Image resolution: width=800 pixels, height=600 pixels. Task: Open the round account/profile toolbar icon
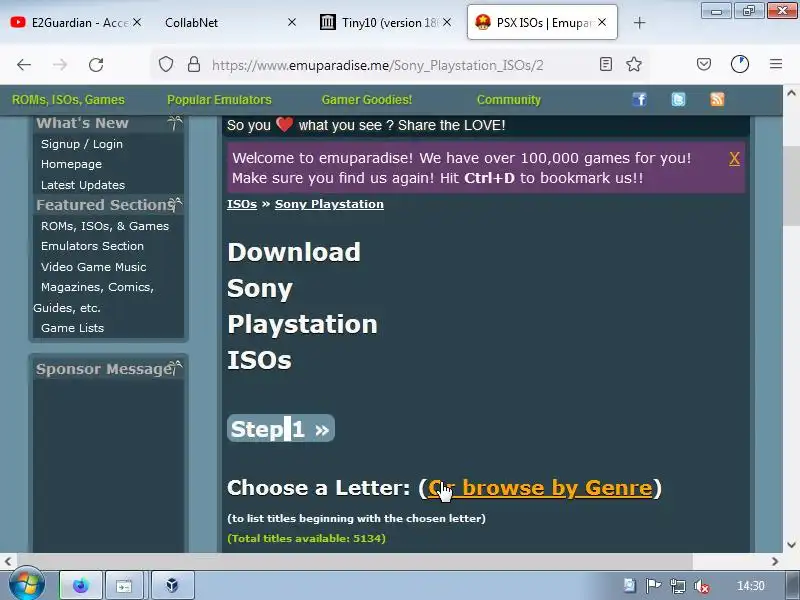740,64
